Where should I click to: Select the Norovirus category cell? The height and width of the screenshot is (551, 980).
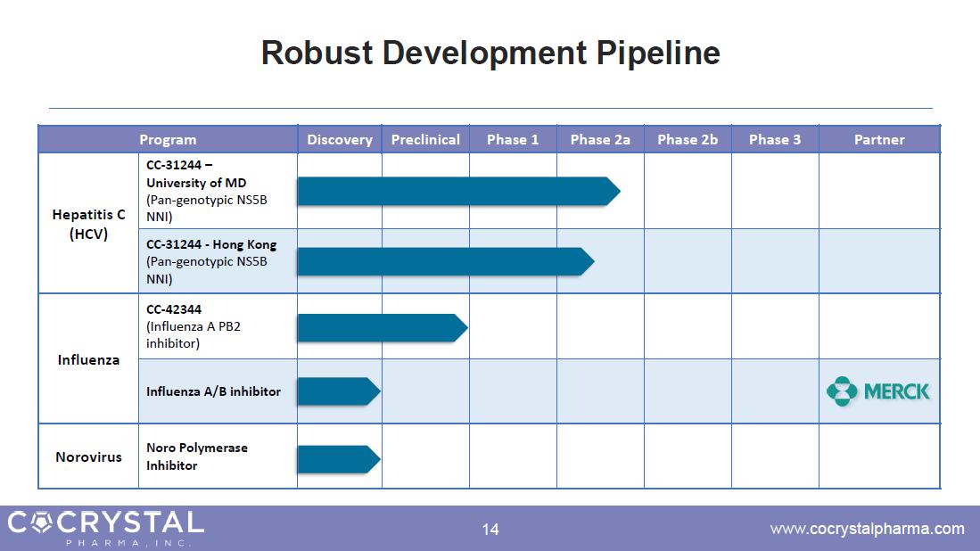point(89,456)
